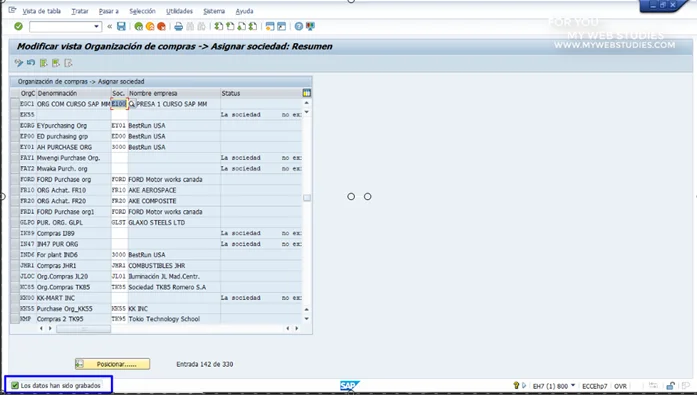Click the vertical scrollbar thumb of the table
The width and height of the screenshot is (697, 395).
(x=307, y=198)
